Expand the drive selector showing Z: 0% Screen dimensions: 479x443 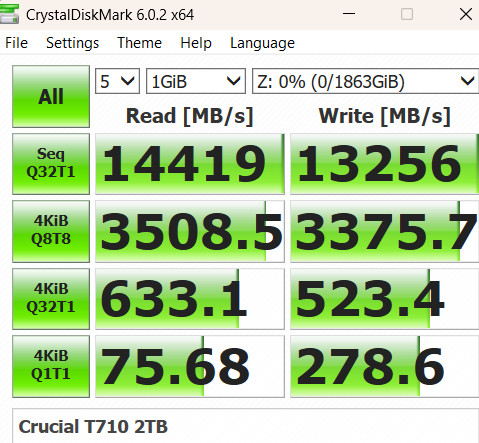click(x=366, y=81)
